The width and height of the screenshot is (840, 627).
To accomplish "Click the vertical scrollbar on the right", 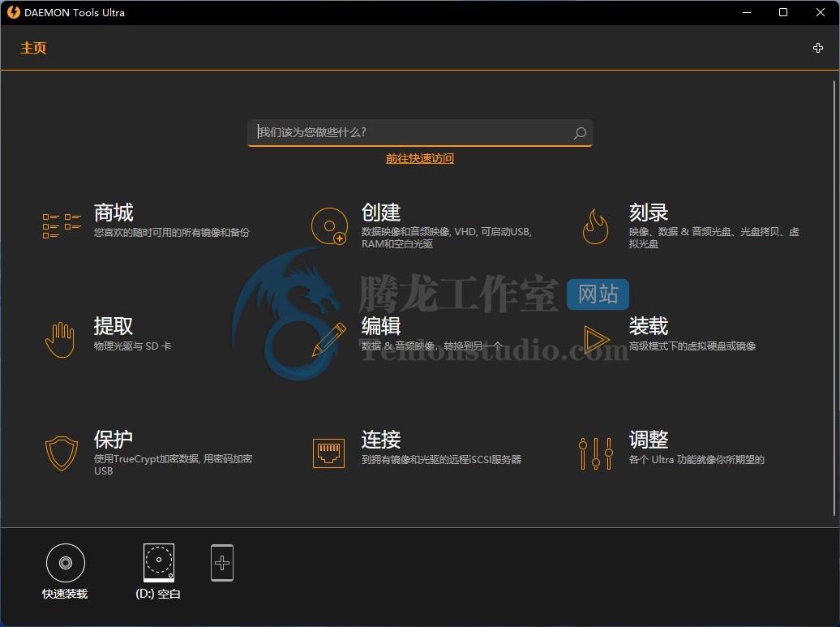I will pyautogui.click(x=834, y=298).
